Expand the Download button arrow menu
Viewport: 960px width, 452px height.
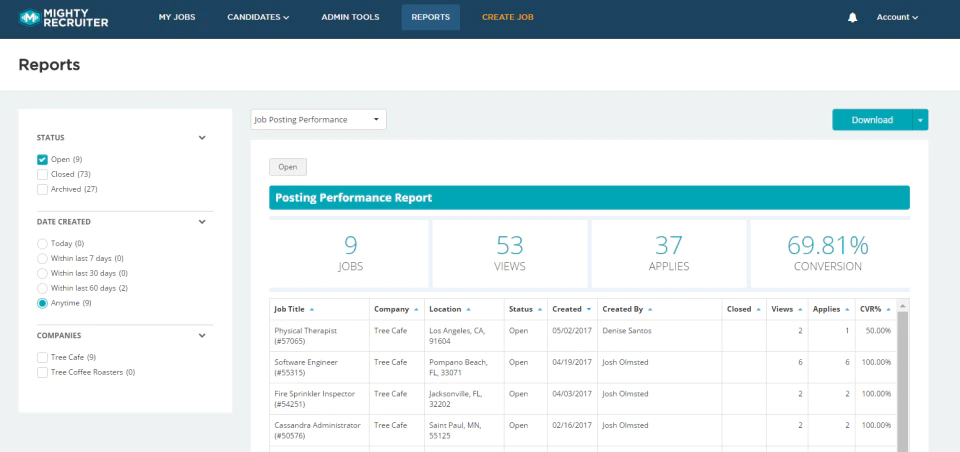(x=920, y=120)
